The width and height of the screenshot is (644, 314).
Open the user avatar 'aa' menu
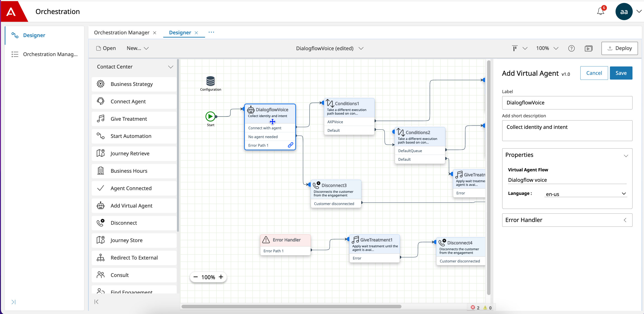(x=624, y=12)
